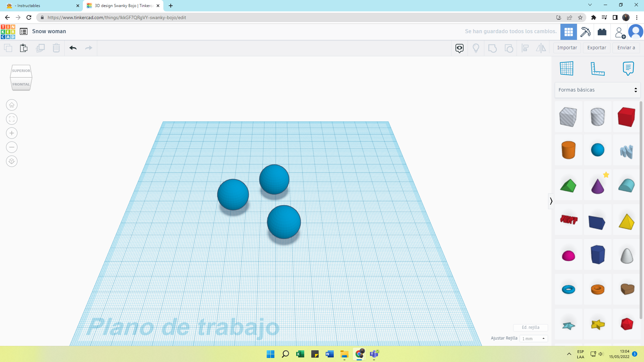Select the teal round roof shape
The image size is (644, 362).
point(626,185)
